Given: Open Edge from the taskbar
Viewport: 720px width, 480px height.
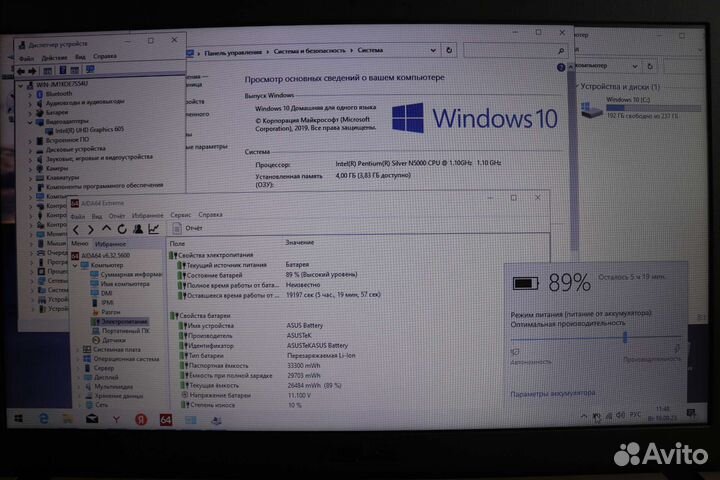Looking at the screenshot, I should 44,418.
